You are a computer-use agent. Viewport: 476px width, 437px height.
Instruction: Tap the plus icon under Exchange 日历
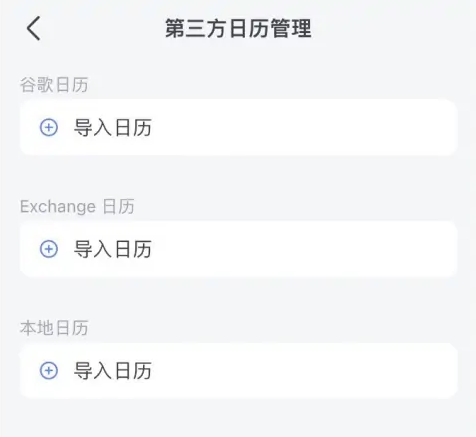[49, 249]
